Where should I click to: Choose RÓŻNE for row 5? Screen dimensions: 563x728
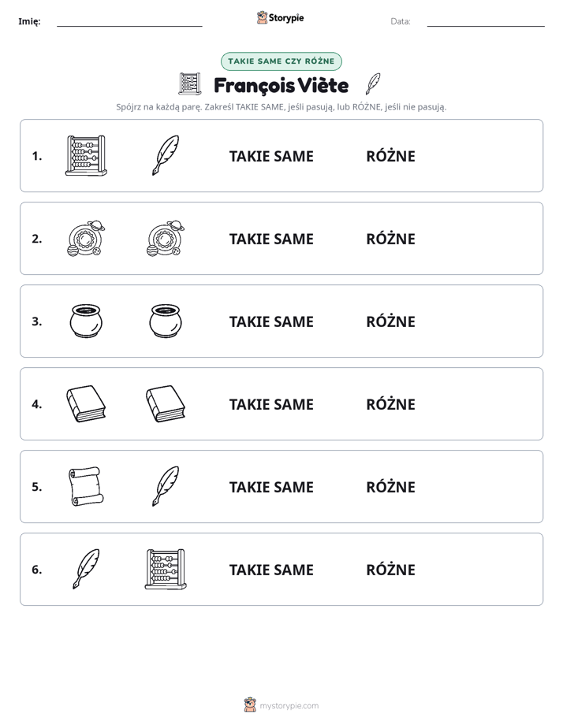pos(390,487)
